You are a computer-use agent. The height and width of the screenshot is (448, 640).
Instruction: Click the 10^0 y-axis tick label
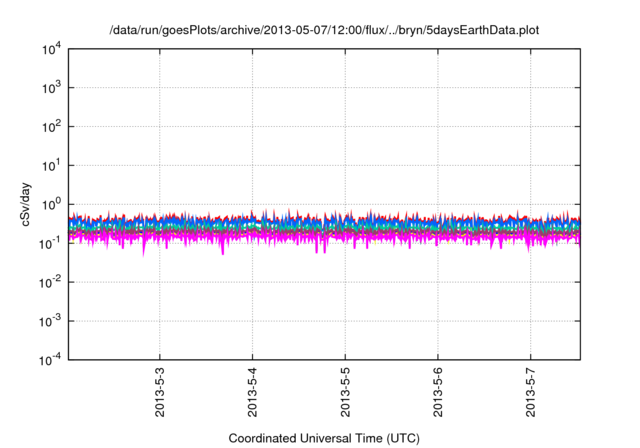pos(51,205)
